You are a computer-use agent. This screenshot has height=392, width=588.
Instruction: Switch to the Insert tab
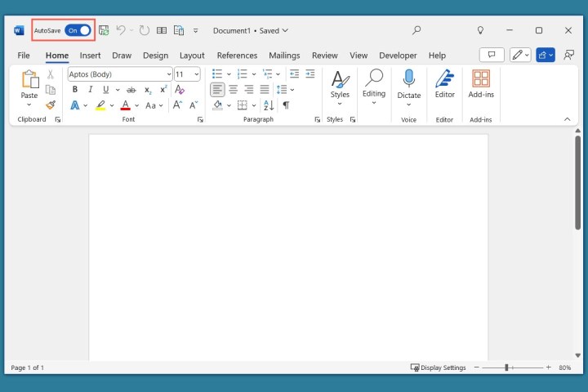pos(90,56)
